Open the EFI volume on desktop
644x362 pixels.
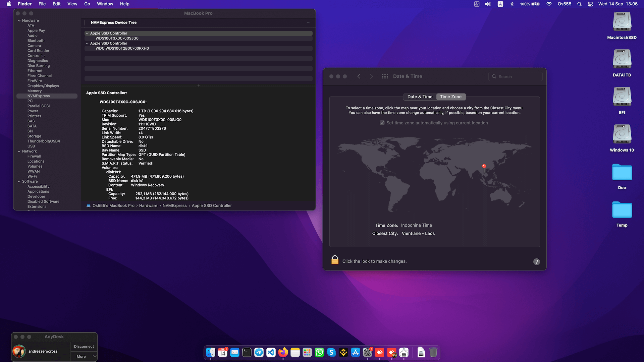click(x=622, y=97)
